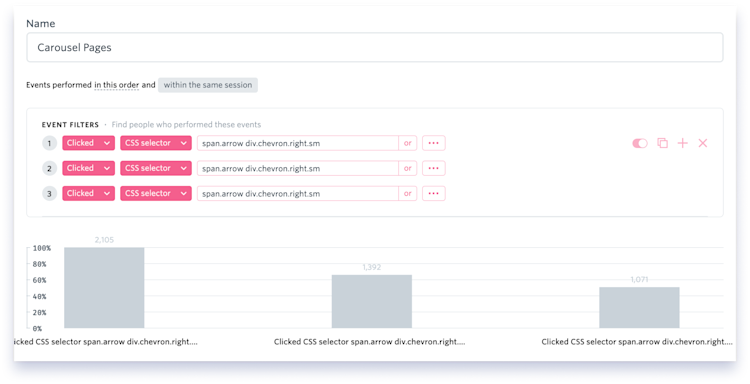Image resolution: width=750 pixels, height=384 pixels.
Task: Click 'Find people who performed these events'
Action: point(186,125)
